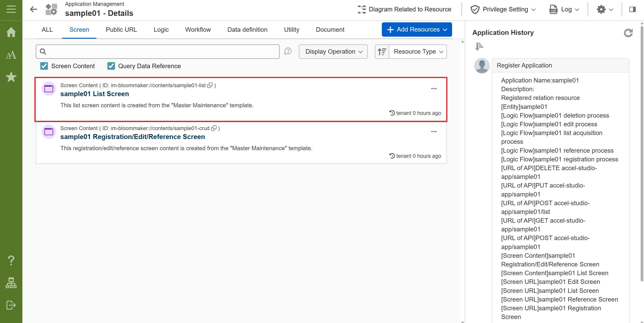Image resolution: width=644 pixels, height=323 pixels.
Task: Open the Resource Type dropdown
Action: point(418,52)
